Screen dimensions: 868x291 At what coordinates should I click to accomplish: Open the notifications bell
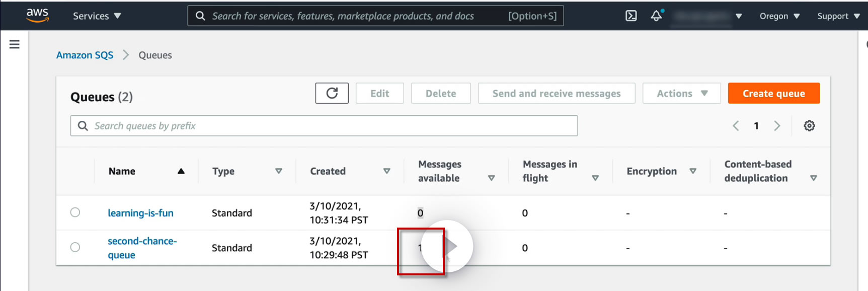656,16
